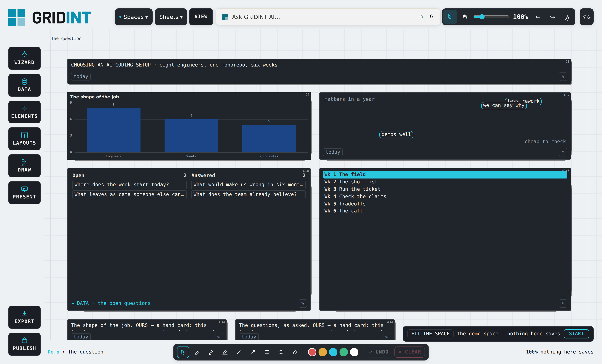602x364 pixels.
Task: Select the pencil drawing tool
Action: [197, 352]
